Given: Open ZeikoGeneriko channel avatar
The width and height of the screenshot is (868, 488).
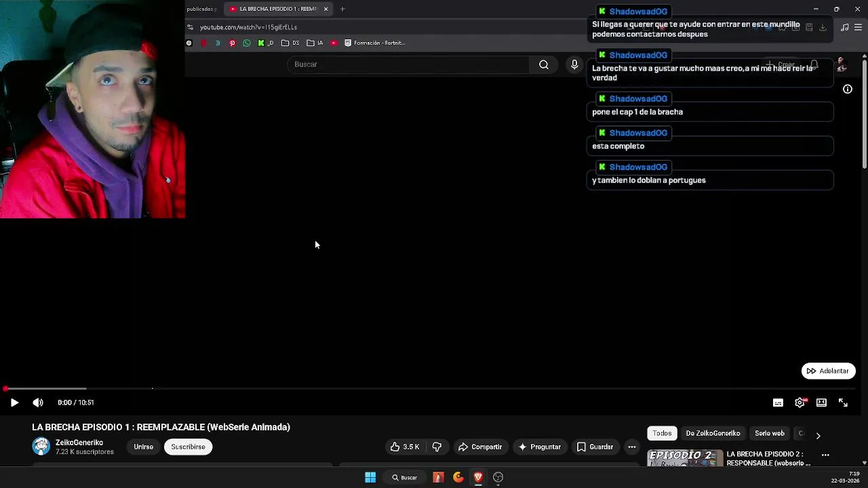Looking at the screenshot, I should 41,446.
